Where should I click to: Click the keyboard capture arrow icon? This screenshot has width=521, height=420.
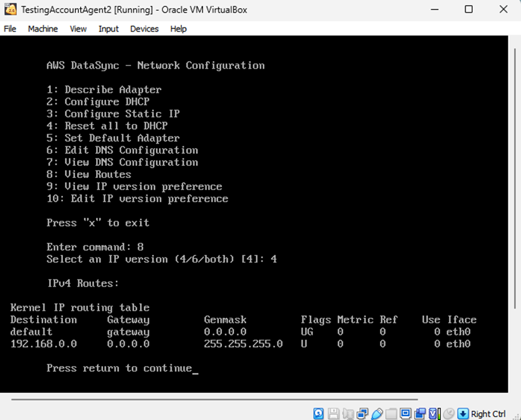tap(463, 414)
